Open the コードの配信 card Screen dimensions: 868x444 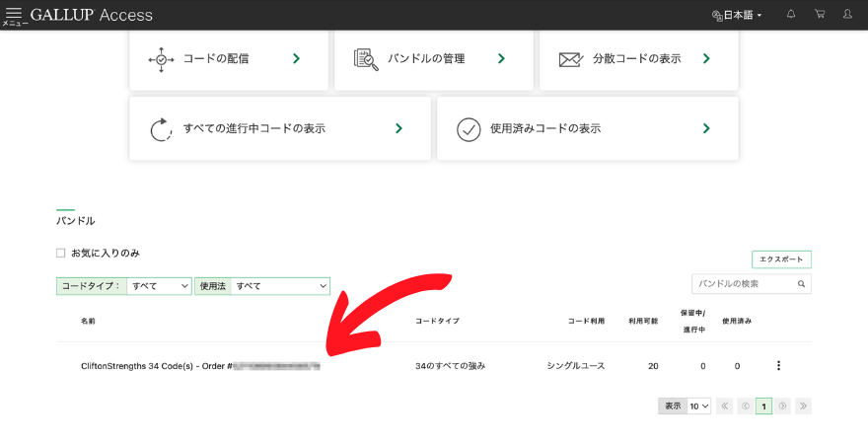point(229,60)
